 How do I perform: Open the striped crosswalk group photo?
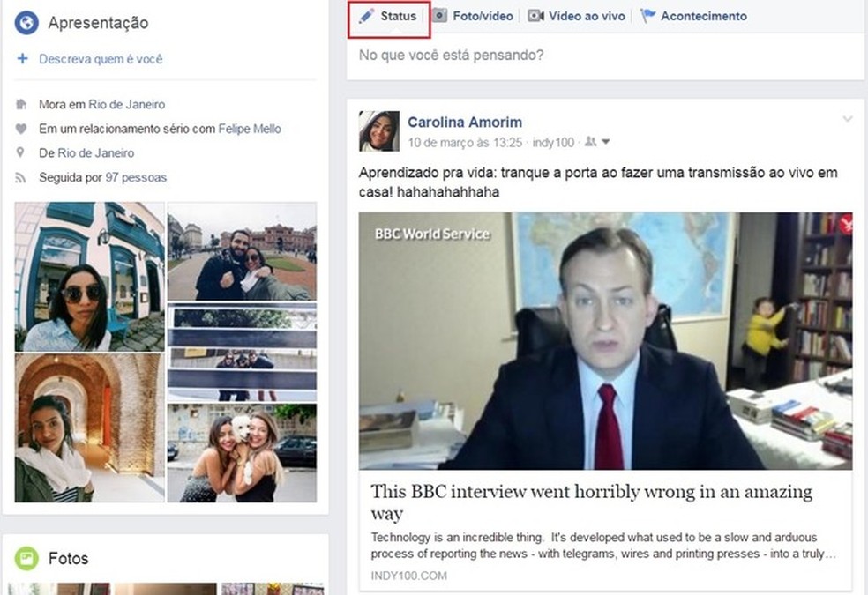coord(242,352)
